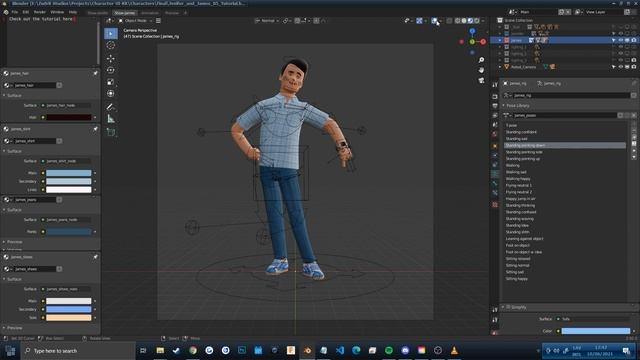Select the Add Cube tool
The image size is (640, 360).
coord(111,132)
